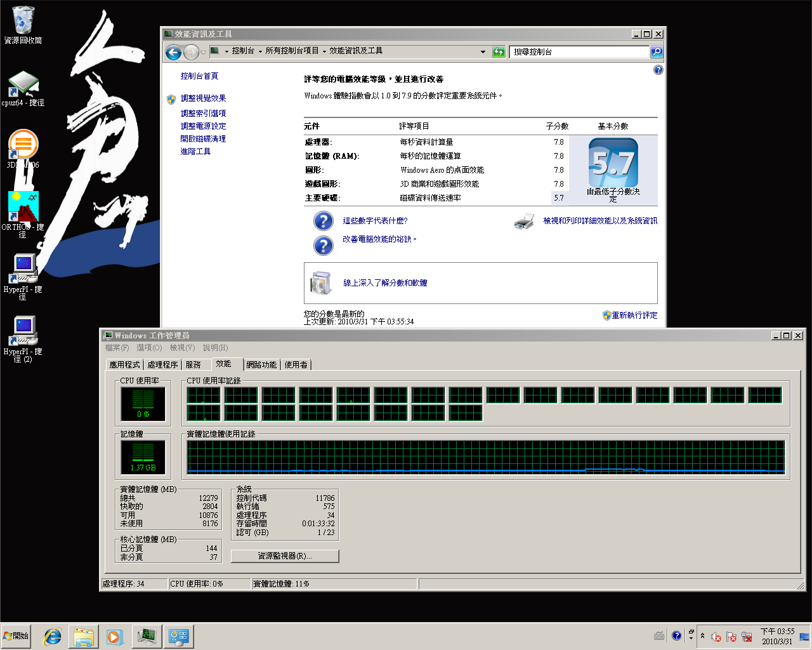Click the 這些數字代表什麼? link
This screenshot has width=812, height=650.
point(375,221)
